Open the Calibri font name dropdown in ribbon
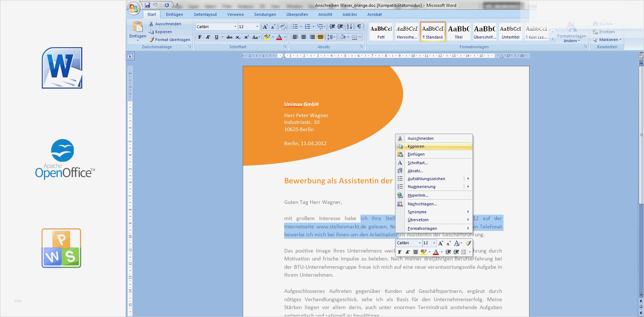 pos(235,27)
